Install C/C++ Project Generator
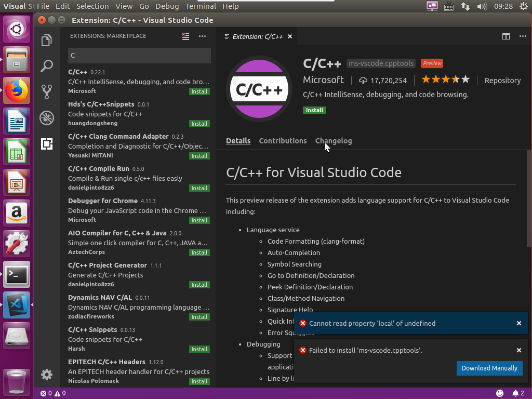Viewport: 532px width, 399px height. [x=199, y=285]
